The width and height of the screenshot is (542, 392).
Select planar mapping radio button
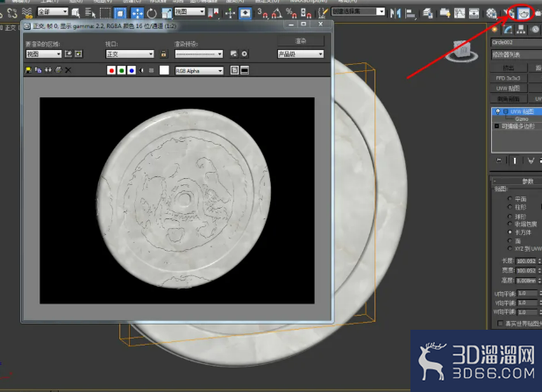[510, 198]
